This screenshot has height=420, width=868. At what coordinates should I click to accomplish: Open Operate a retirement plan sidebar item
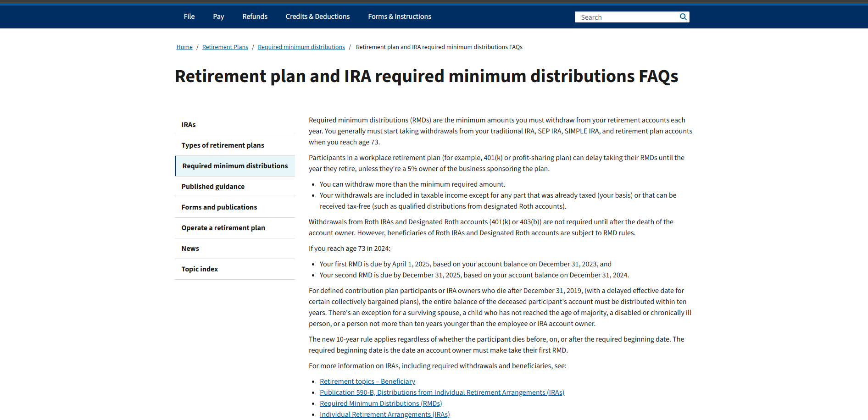(223, 228)
